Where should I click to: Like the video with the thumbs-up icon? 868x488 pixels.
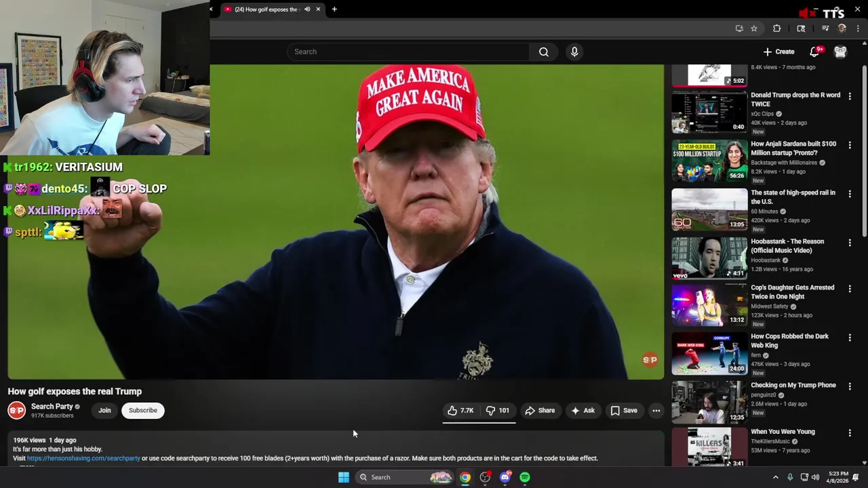460,410
